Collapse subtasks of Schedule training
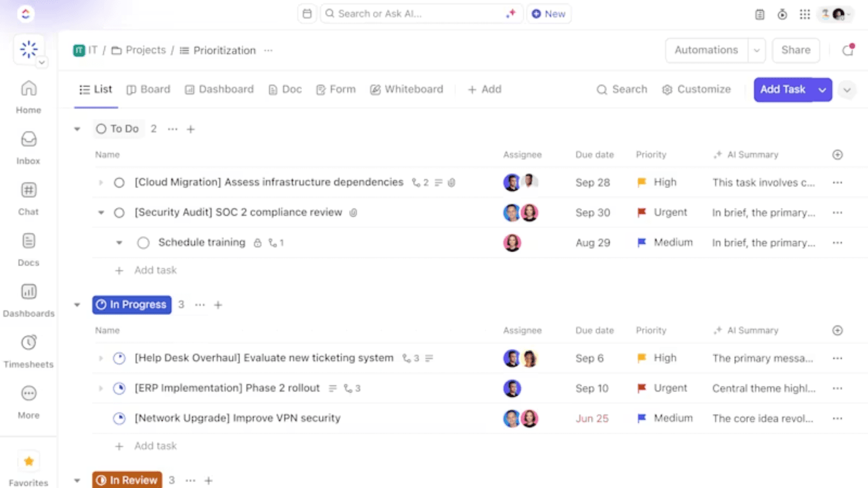 click(119, 243)
